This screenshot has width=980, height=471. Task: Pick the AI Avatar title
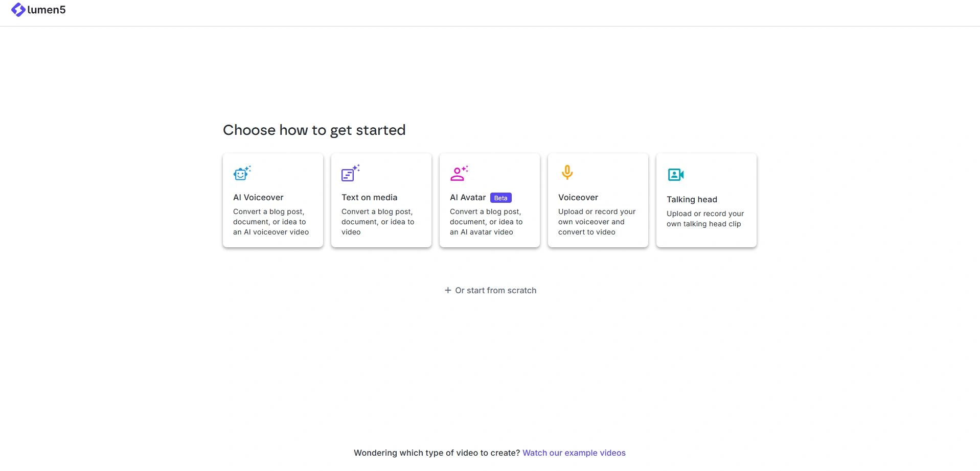pos(468,198)
